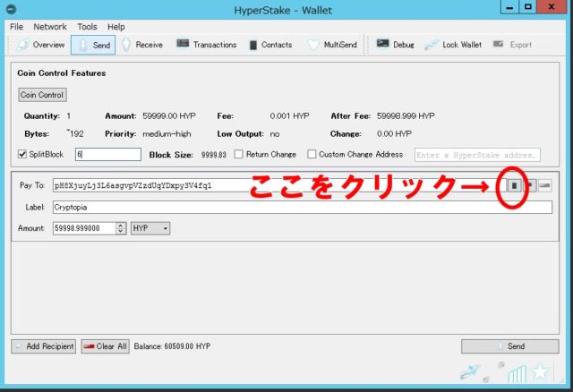Switch to the Receive page

pos(142,45)
